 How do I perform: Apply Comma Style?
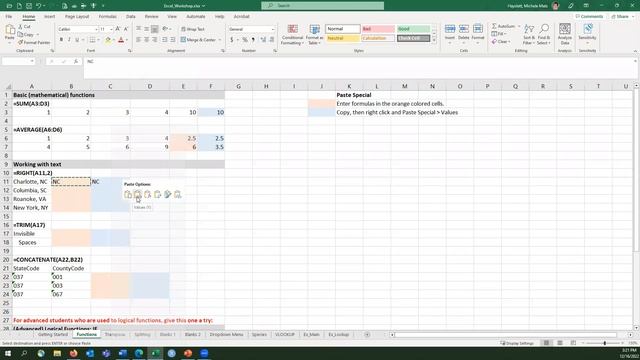click(x=253, y=40)
